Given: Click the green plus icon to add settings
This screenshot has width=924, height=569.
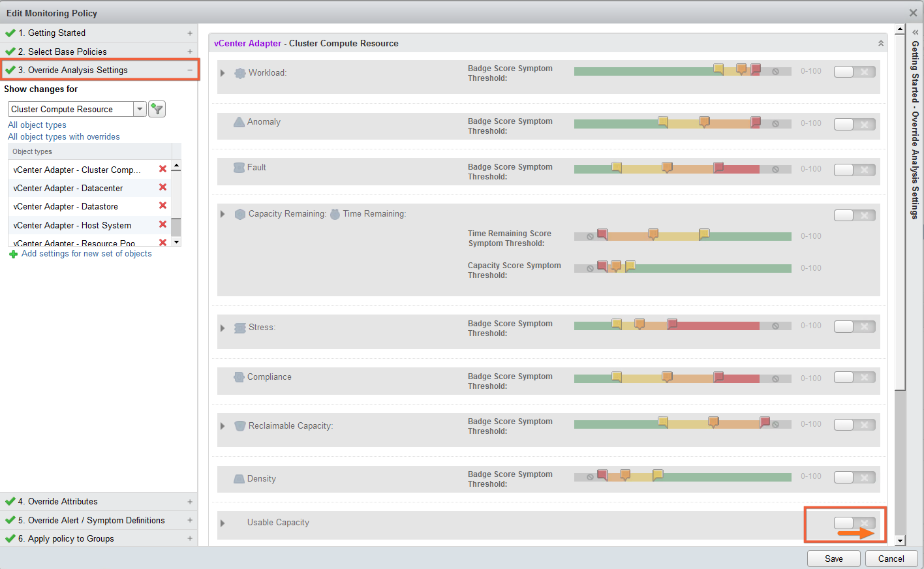Looking at the screenshot, I should click(13, 254).
